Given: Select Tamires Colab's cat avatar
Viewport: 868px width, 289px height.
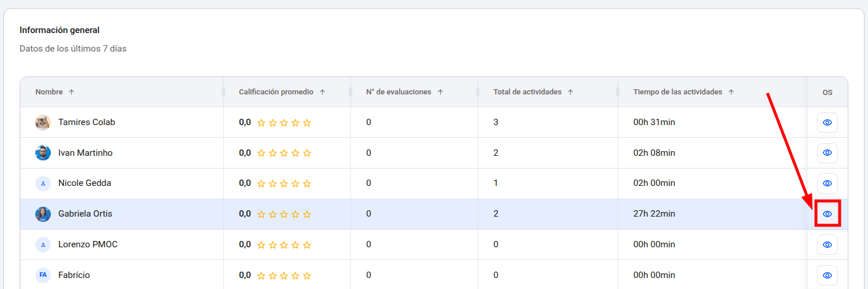Looking at the screenshot, I should point(43,122).
